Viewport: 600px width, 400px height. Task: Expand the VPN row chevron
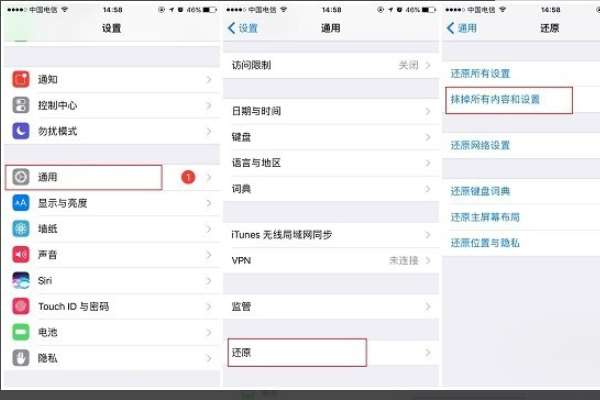pos(428,261)
